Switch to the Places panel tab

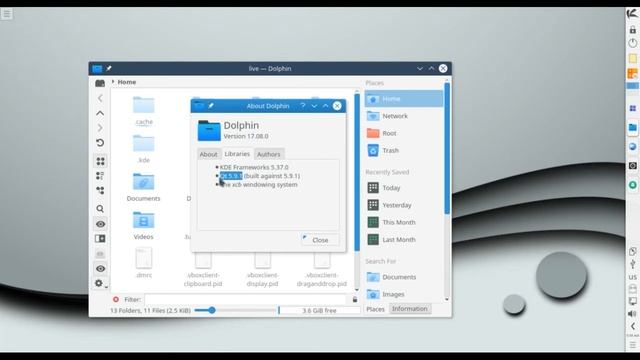[375, 309]
